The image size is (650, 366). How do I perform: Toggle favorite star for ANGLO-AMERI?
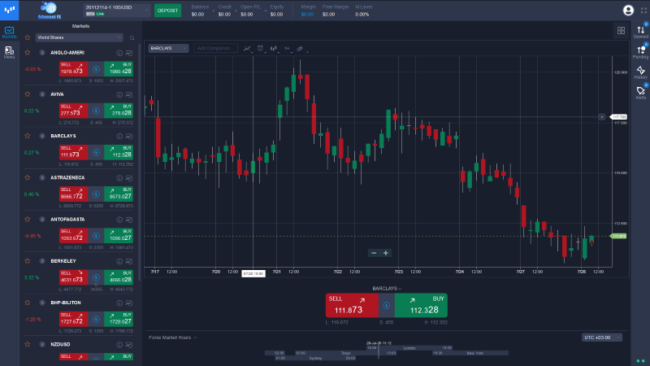tap(27, 53)
